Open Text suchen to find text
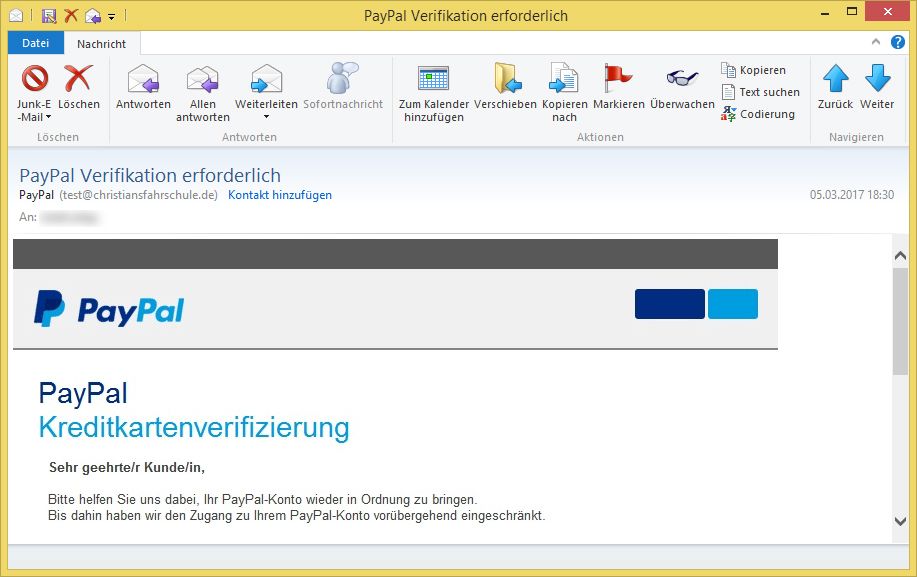This screenshot has width=917, height=577. (x=760, y=92)
